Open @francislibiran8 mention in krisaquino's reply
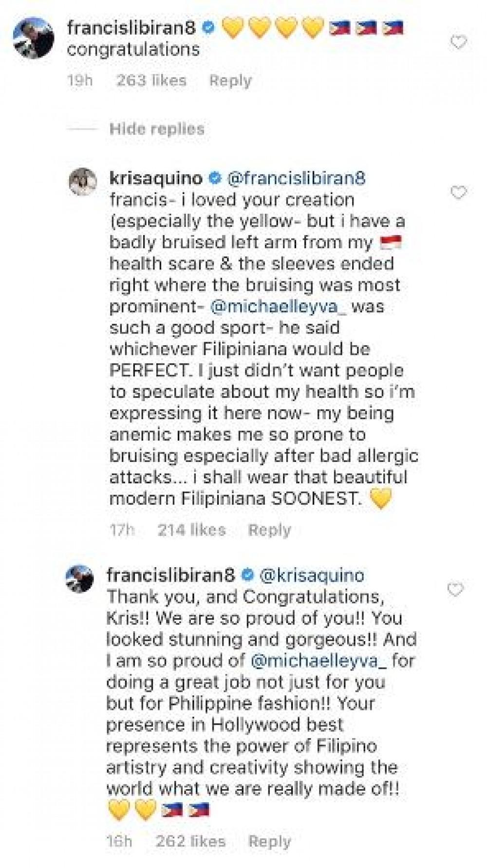This screenshot has width=487, height=868. pos(296,178)
